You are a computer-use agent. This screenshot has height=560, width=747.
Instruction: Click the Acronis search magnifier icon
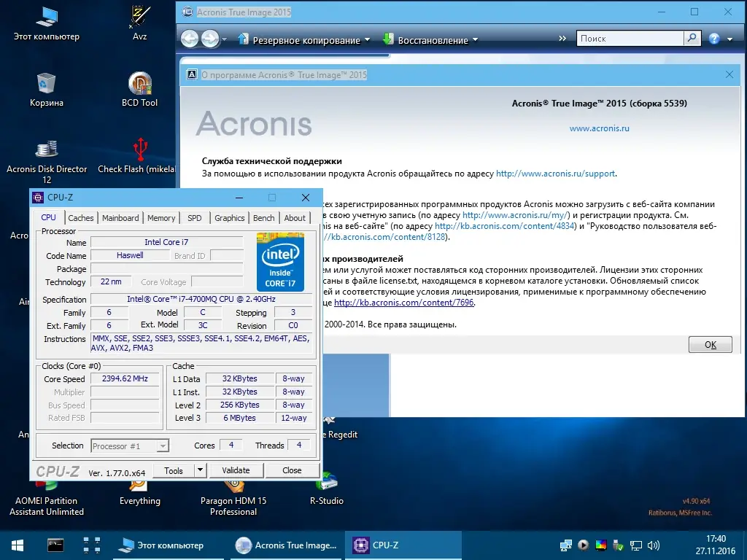tap(692, 38)
